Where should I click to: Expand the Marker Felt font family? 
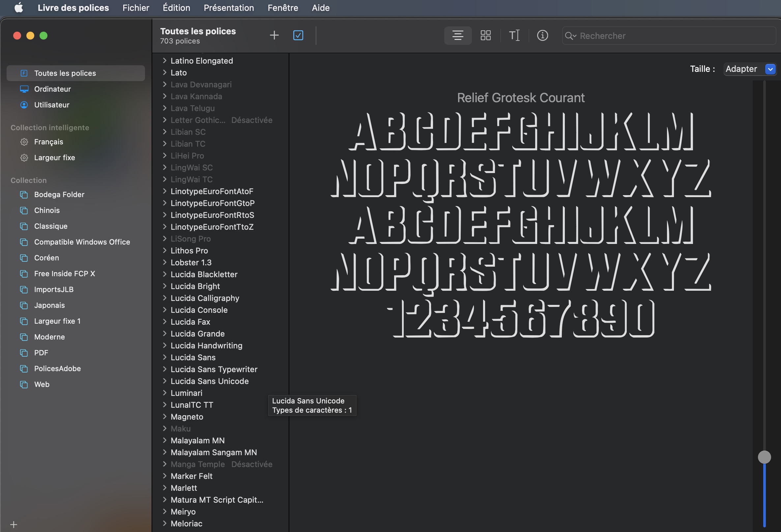pos(165,476)
